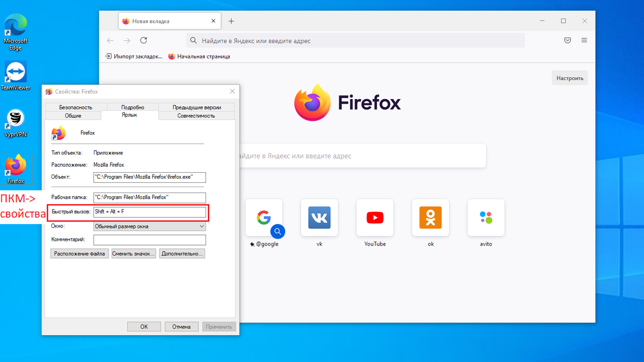Switch to the Совместимость tab
644x362 pixels.
[x=196, y=115]
